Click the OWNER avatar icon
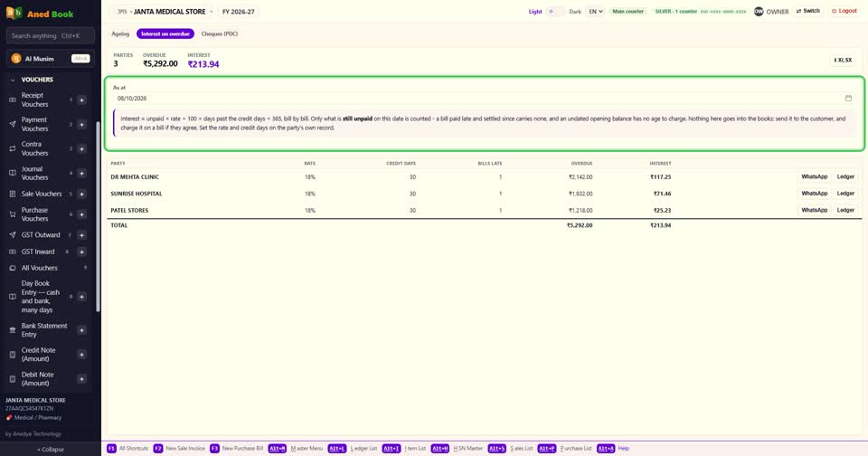868x456 pixels. tap(759, 11)
